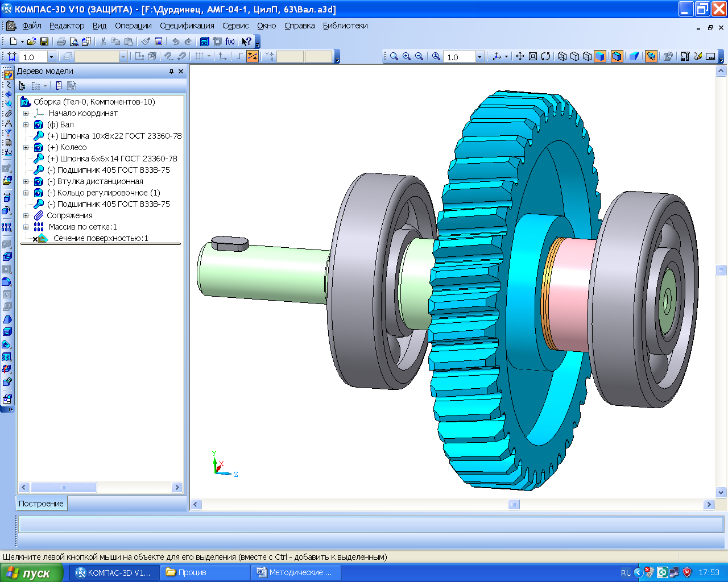Image resolution: width=728 pixels, height=582 pixels.
Task: Open the Спецификация menu
Action: tap(187, 26)
